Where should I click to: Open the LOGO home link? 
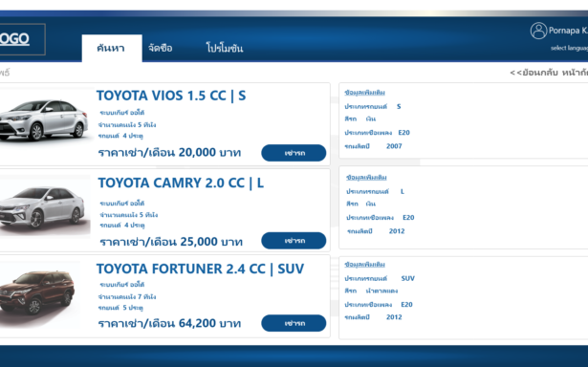pos(14,39)
